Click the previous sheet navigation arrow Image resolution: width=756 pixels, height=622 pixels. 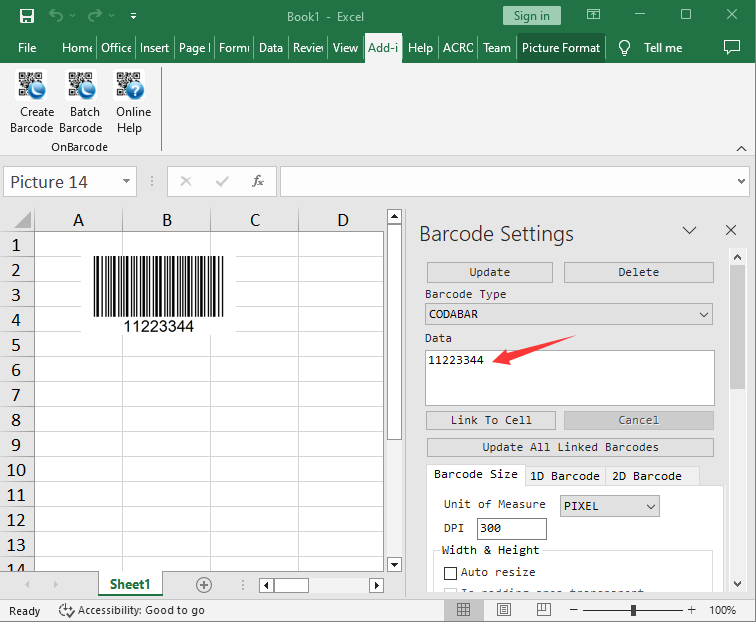(27, 585)
